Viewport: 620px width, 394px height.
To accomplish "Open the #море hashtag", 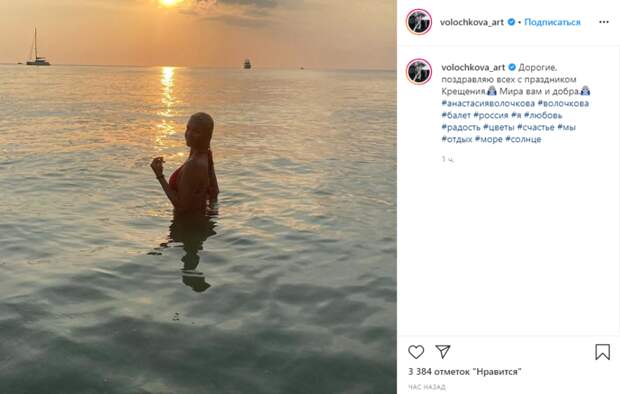I will click(489, 139).
